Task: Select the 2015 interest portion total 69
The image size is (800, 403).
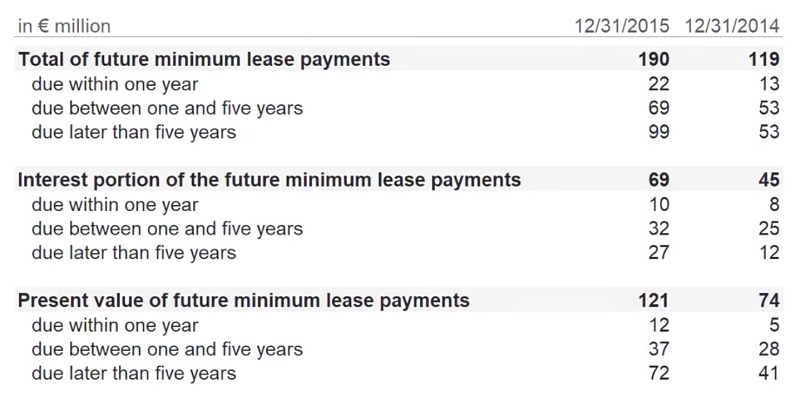Action: [658, 180]
